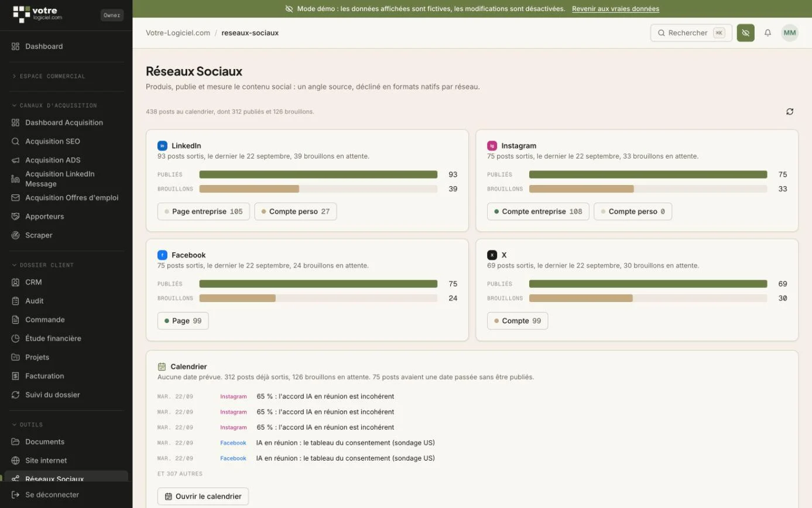Click the Rechercher search field
Image resolution: width=812 pixels, height=508 pixels.
691,33
